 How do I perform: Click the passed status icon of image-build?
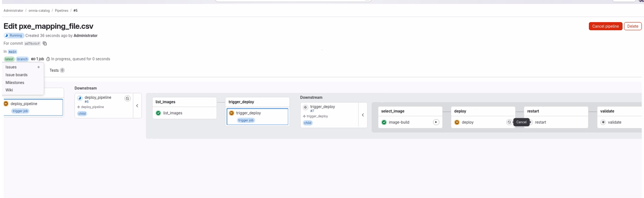pyautogui.click(x=384, y=122)
